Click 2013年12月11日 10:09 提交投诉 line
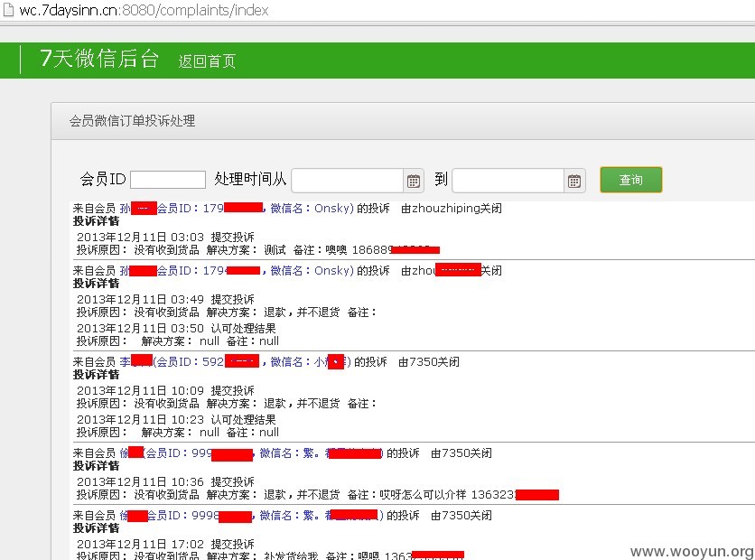This screenshot has height=560, width=755. coord(165,390)
